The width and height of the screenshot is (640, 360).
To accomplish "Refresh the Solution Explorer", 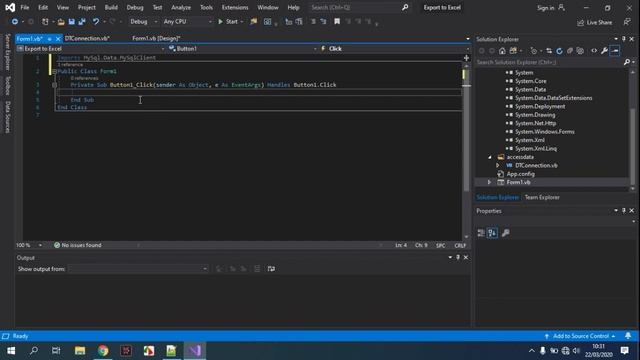I will (559, 51).
